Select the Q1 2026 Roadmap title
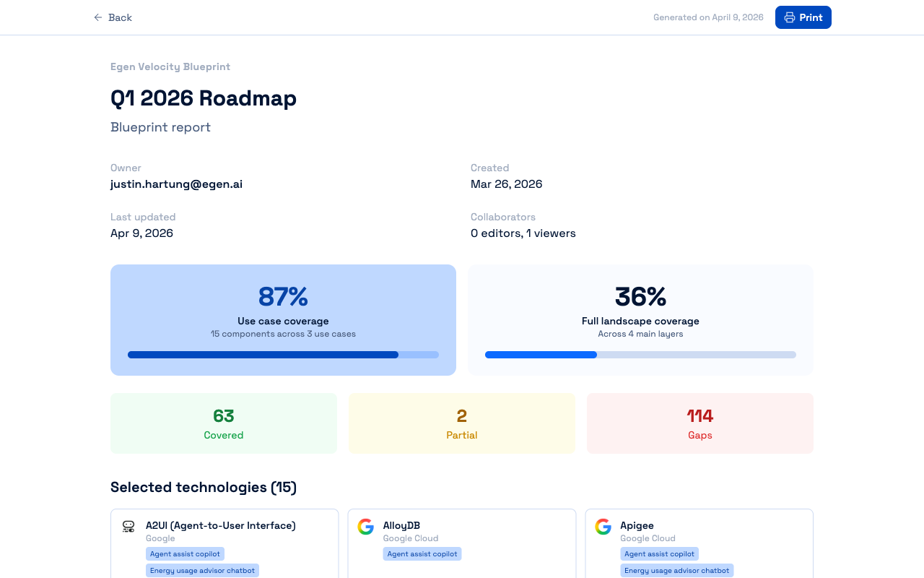The width and height of the screenshot is (924, 578). coord(204,98)
